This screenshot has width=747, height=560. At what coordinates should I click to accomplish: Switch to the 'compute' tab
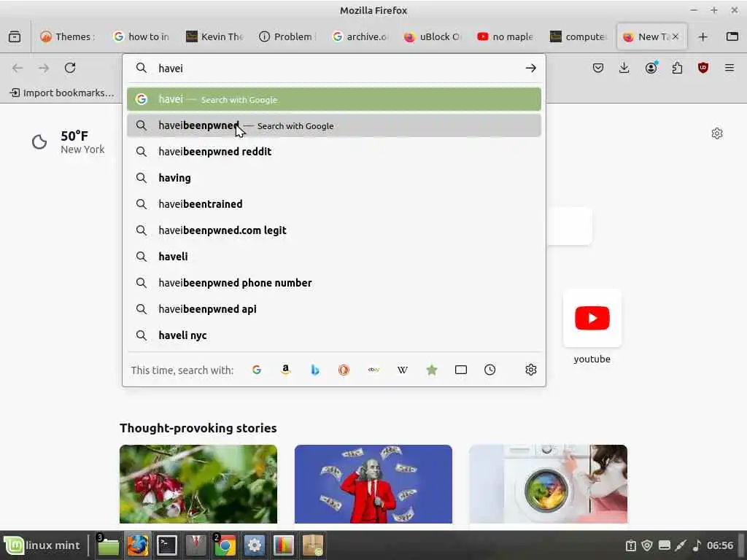(x=578, y=36)
